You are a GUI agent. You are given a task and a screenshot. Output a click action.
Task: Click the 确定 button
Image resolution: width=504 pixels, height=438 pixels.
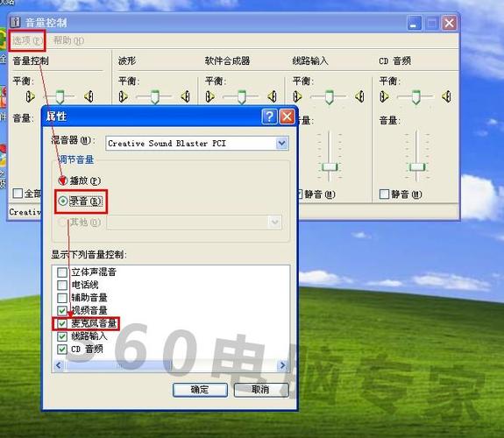pos(200,390)
